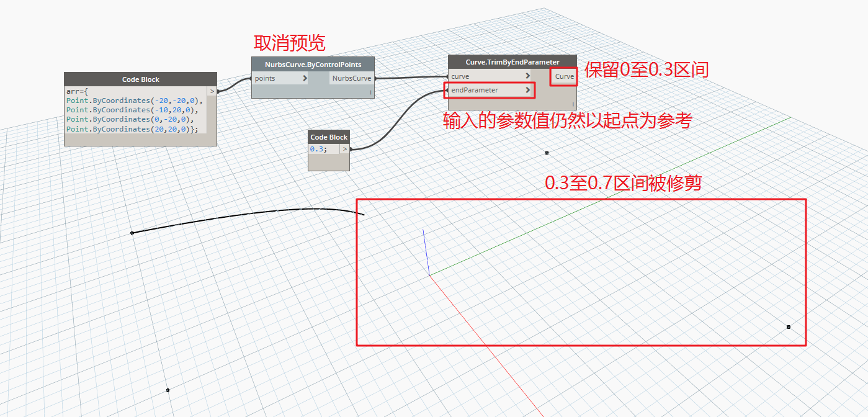Click the output arrow of the 0.3 Code Block
This screenshot has height=417, width=868.
(344, 149)
